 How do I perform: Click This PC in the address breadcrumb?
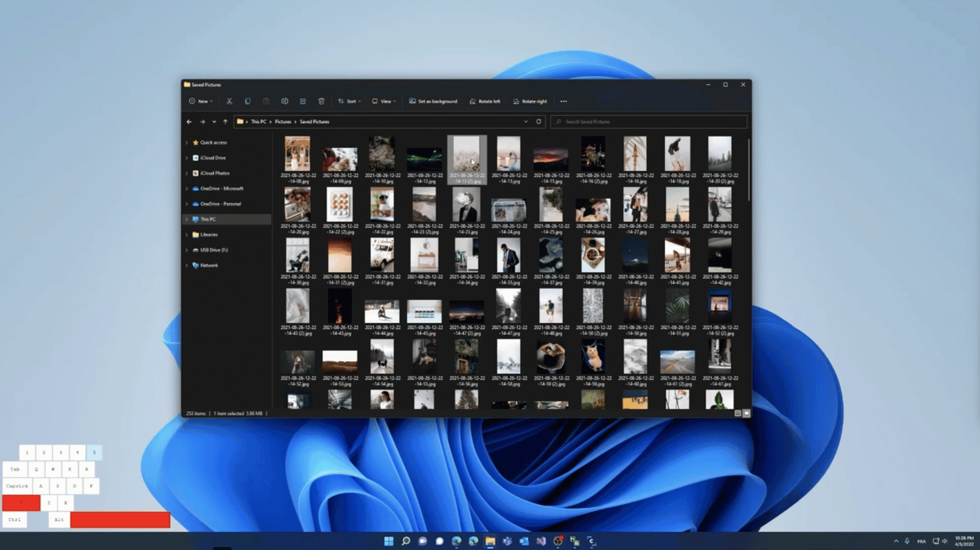coord(258,122)
